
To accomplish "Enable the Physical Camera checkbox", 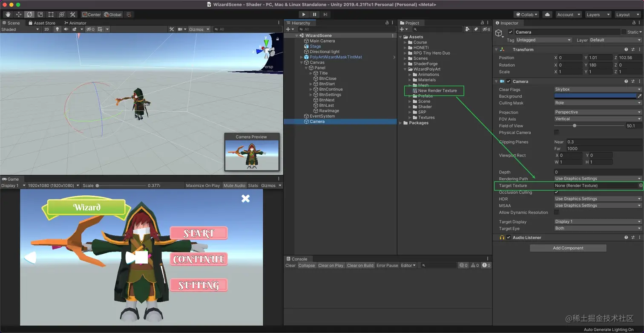I will (x=557, y=133).
